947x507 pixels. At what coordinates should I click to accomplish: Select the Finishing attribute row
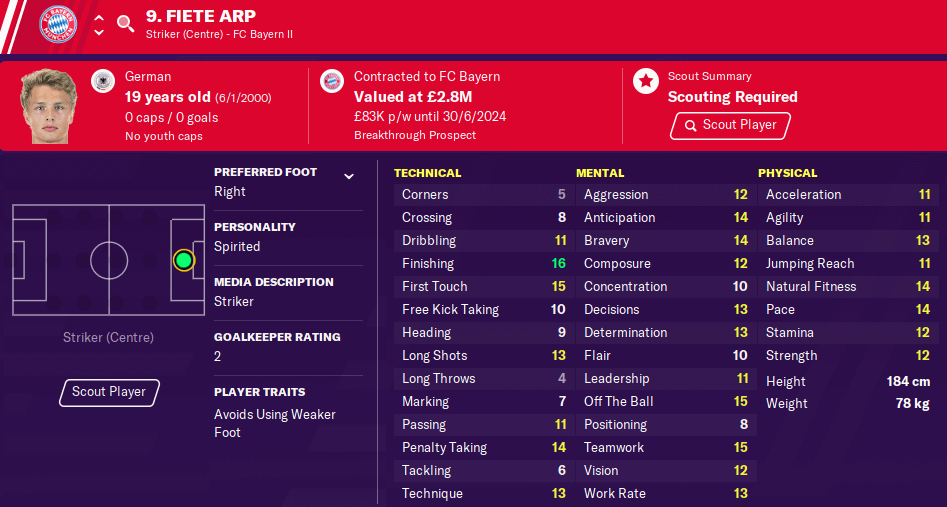coord(482,263)
